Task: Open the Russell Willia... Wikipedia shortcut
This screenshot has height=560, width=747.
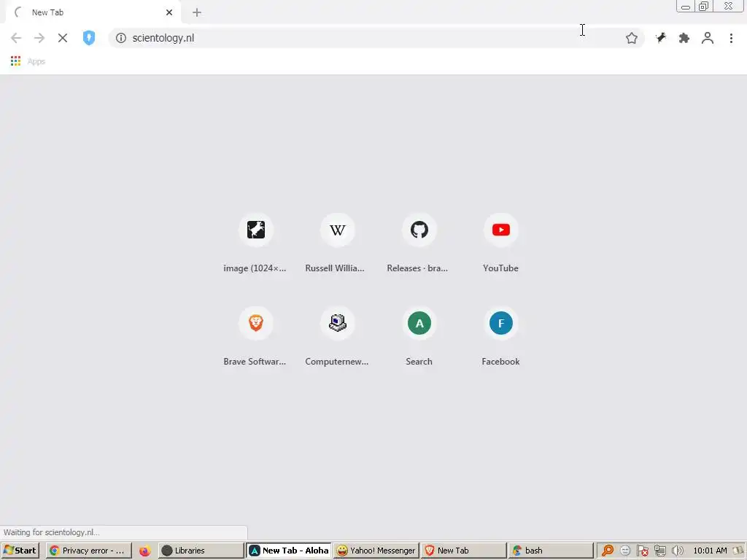Action: pos(337,244)
